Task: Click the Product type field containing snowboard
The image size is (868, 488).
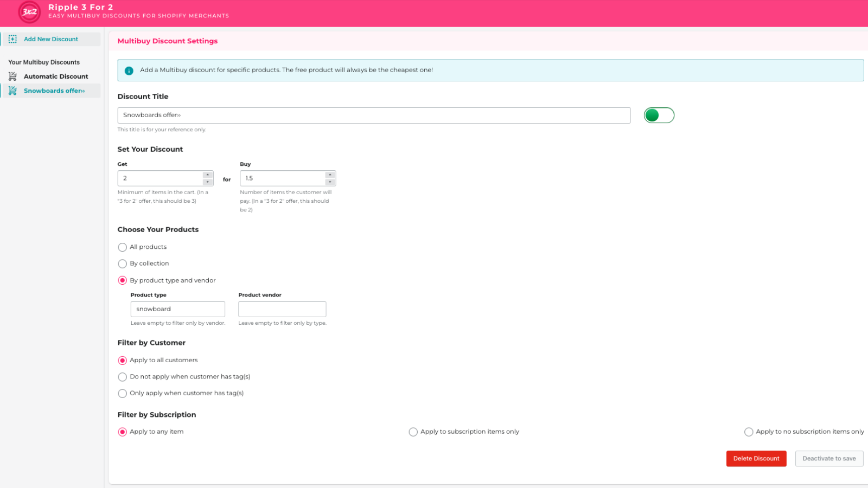Action: [x=178, y=309]
